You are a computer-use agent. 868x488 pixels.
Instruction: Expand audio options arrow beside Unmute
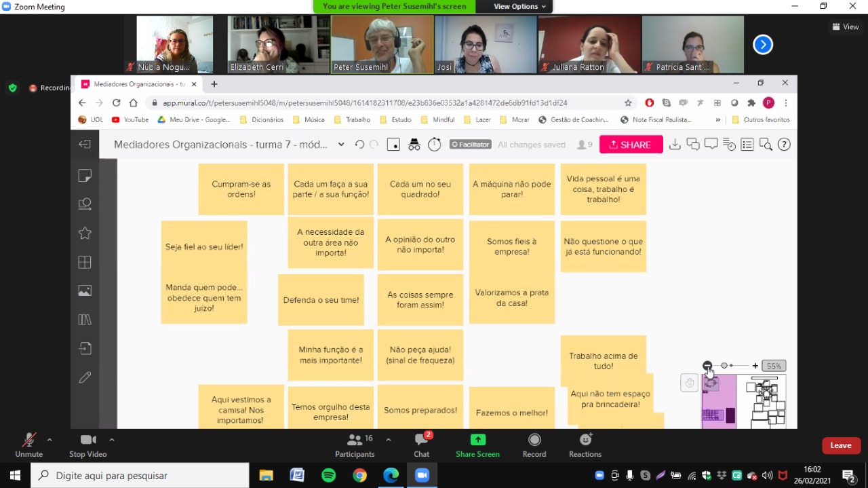point(50,440)
